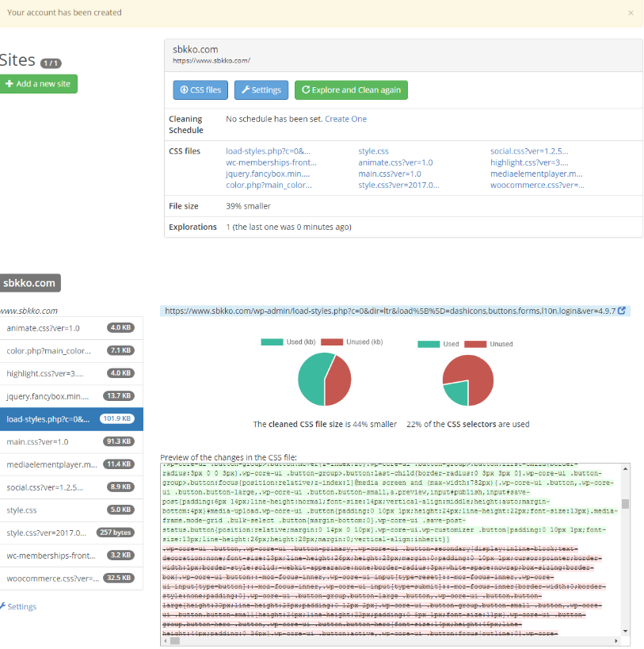Dismiss the account created notification
Screen dimensions: 644x649
point(631,13)
